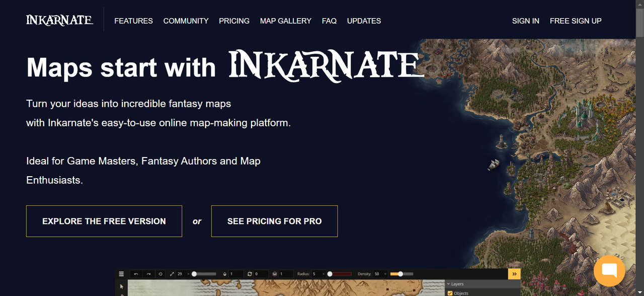Open the Map Gallery
The width and height of the screenshot is (644, 296).
pos(286,21)
